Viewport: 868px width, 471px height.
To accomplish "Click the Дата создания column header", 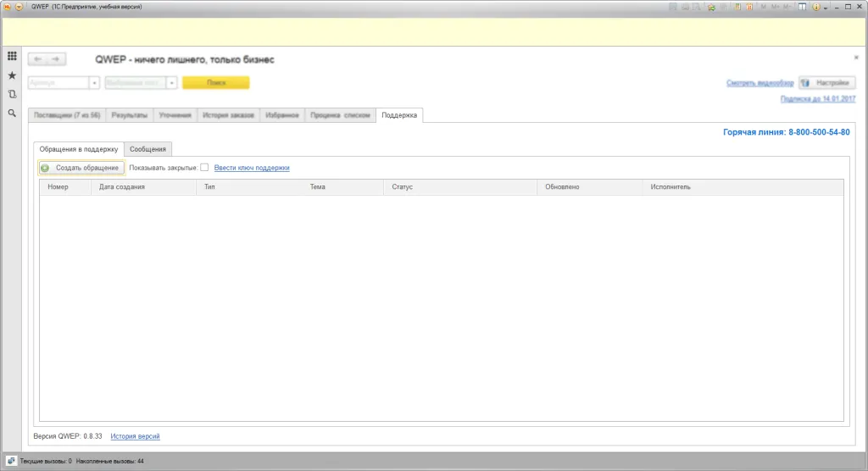I will pos(143,187).
